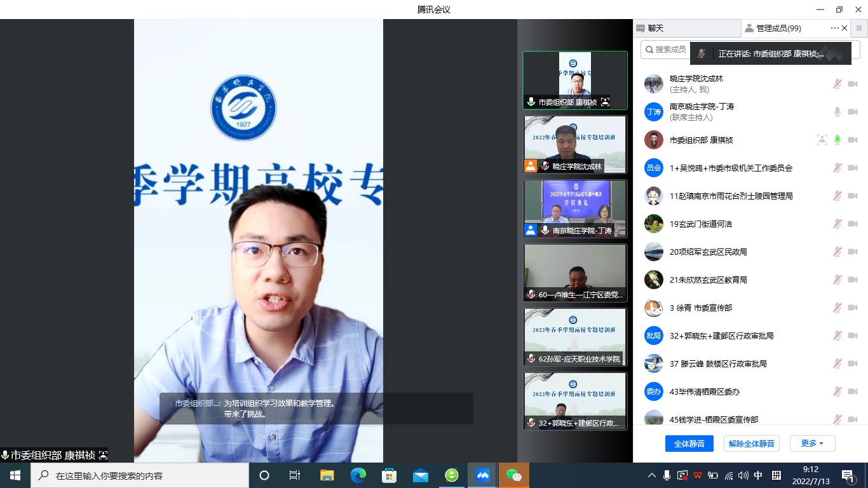The image size is (868, 488).
Task: Switch to the 聊天 tab
Action: pyautogui.click(x=687, y=29)
